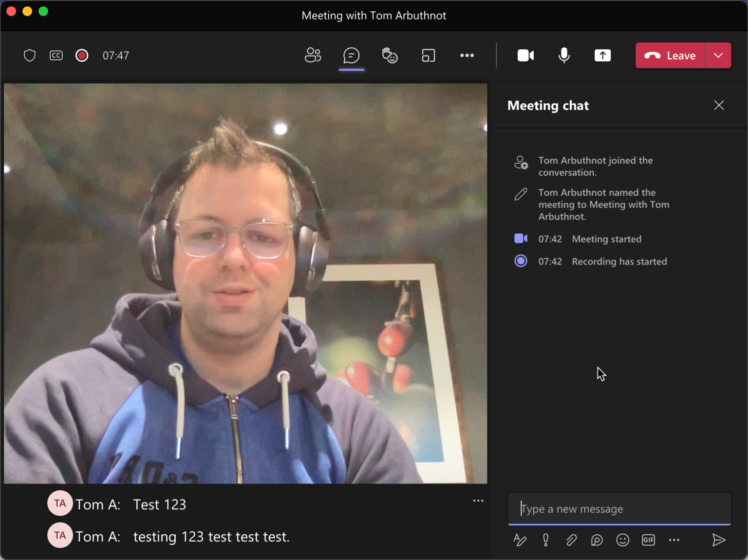Click the Type a new message field
Viewport: 748px width, 560px height.
619,508
